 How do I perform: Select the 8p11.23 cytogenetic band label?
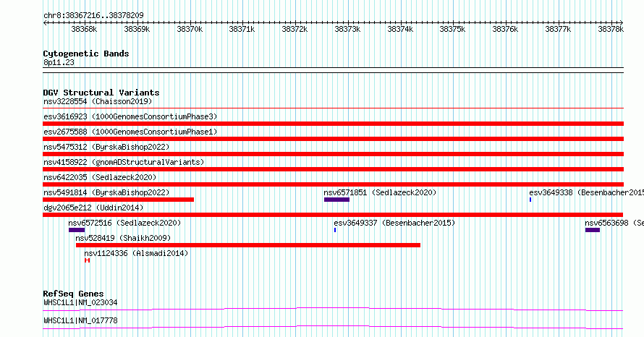(x=59, y=62)
